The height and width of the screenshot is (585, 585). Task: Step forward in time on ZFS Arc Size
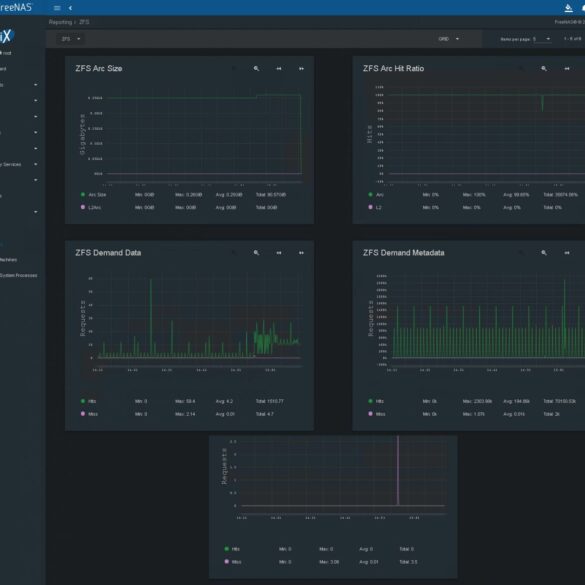point(301,69)
